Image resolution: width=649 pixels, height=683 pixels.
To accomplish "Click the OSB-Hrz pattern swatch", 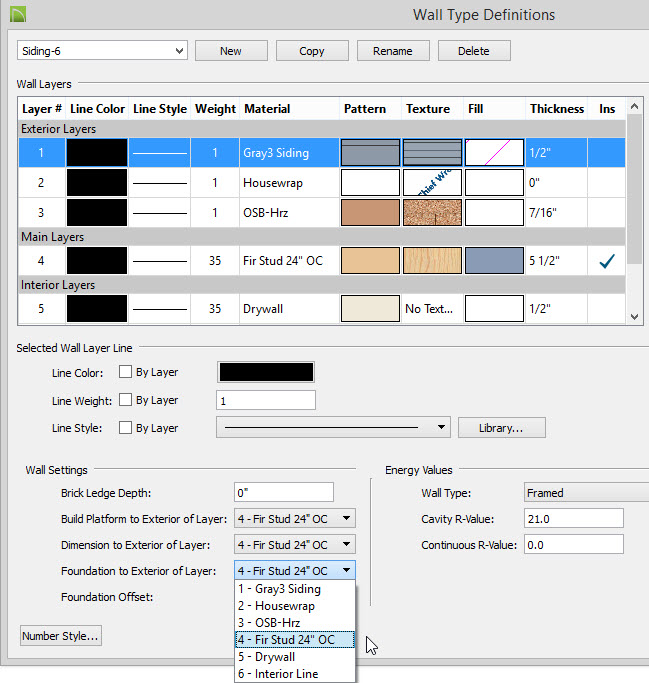I will [370, 213].
